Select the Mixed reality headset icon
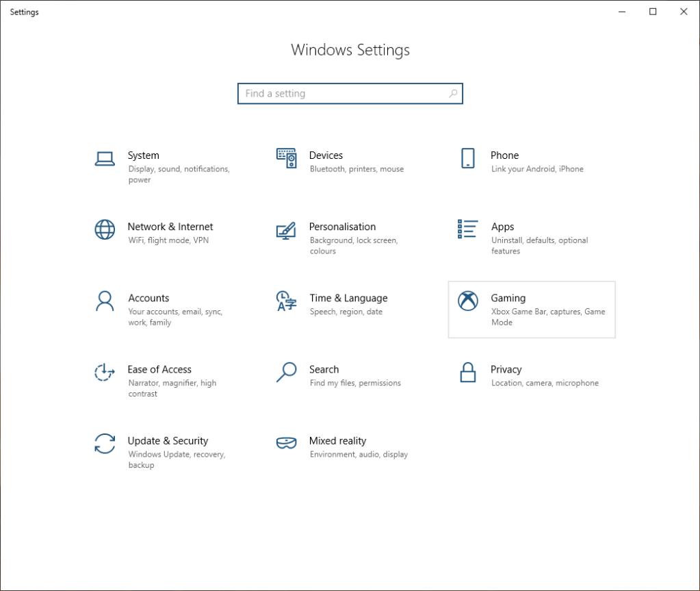 point(286,444)
